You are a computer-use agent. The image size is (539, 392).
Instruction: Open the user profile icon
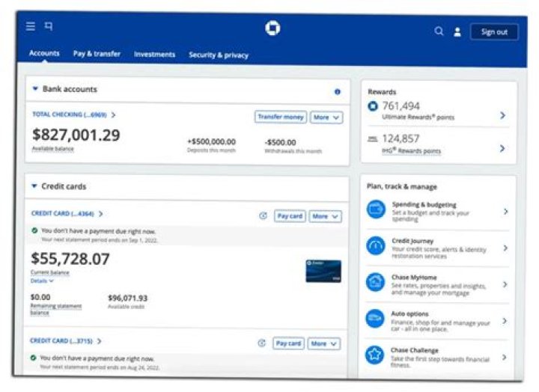click(x=457, y=32)
